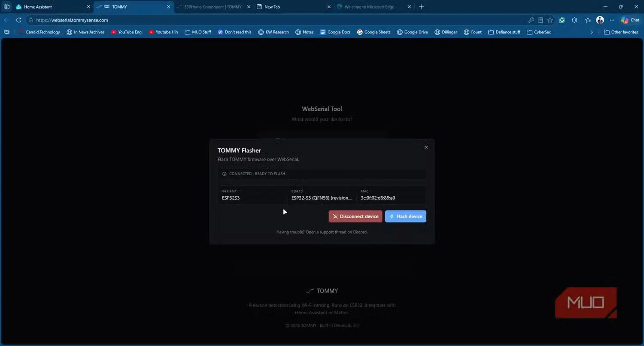Expand the MUO Stuff bookmarks folder
The height and width of the screenshot is (346, 644).
point(197,32)
